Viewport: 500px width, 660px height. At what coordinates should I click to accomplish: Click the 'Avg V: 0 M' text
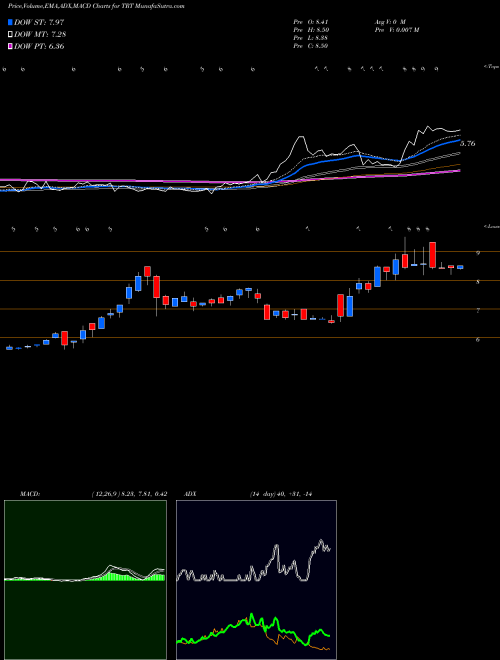tap(389, 22)
